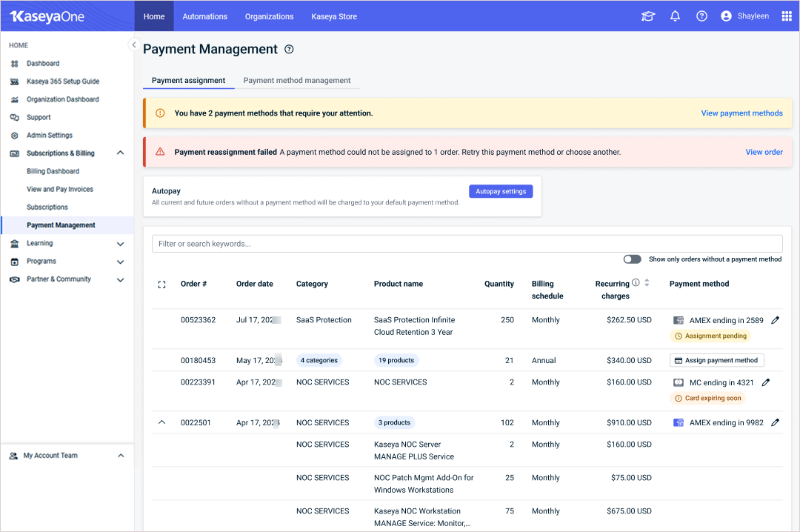
Task: Click the help icon beside Payment Management title
Action: tap(290, 49)
